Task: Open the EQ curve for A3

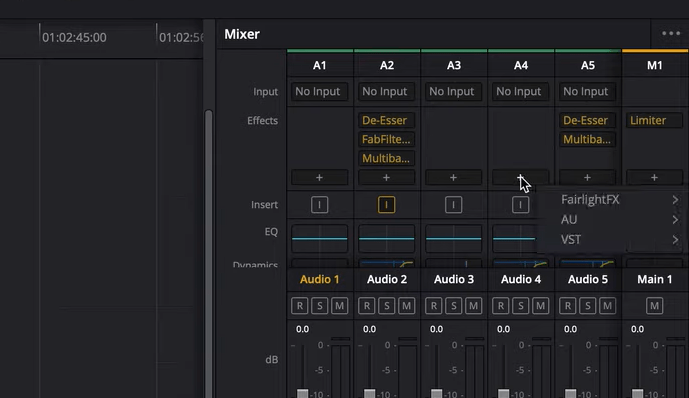Action: [x=453, y=239]
